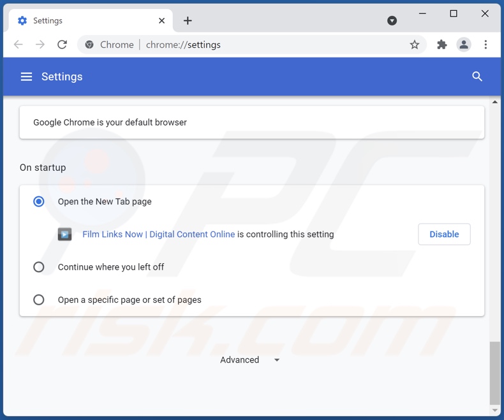This screenshot has width=504, height=420.
Task: Open the Settings hamburger menu
Action: tap(26, 76)
